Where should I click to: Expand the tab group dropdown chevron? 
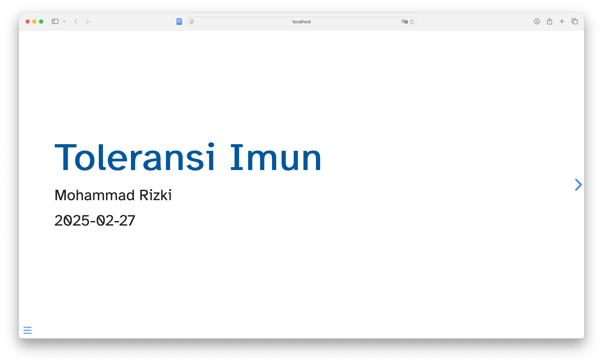64,22
